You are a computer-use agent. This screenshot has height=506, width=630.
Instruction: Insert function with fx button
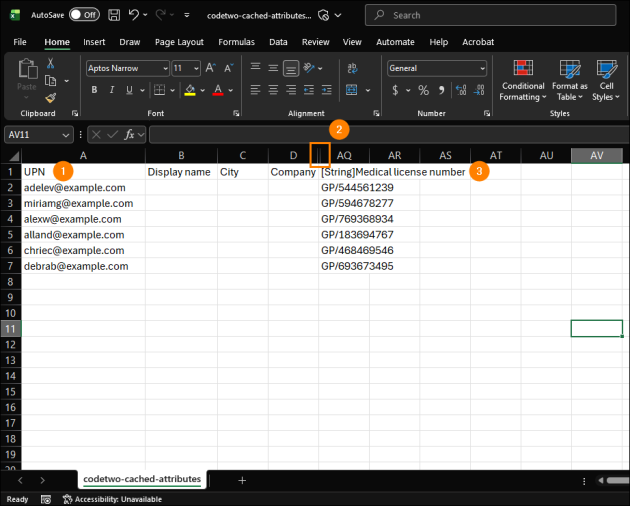[x=129, y=135]
